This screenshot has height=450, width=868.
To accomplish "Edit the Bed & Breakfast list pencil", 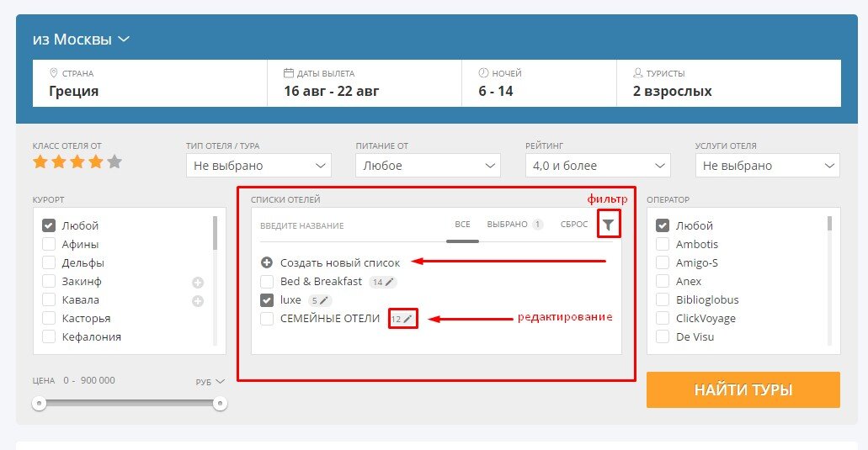I will 390,282.
